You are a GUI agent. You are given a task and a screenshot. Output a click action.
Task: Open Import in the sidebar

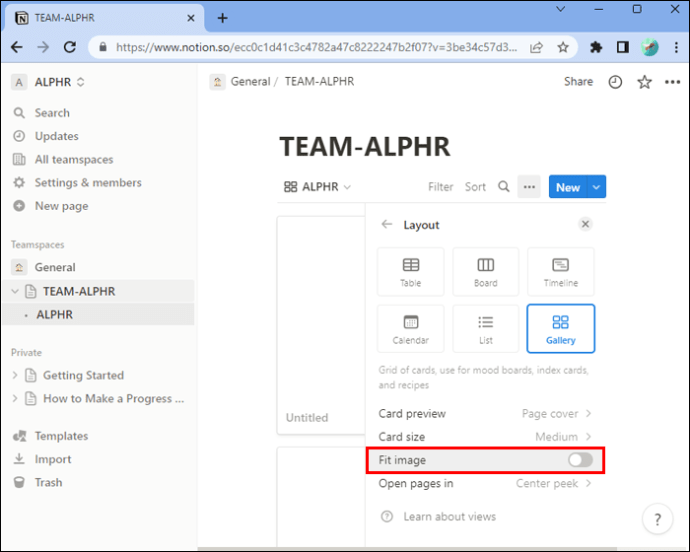click(x=53, y=459)
